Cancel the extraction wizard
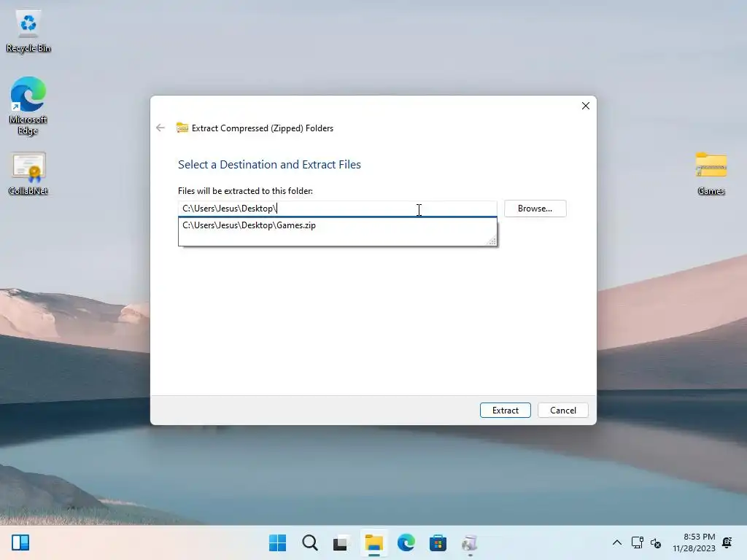 [562, 411]
